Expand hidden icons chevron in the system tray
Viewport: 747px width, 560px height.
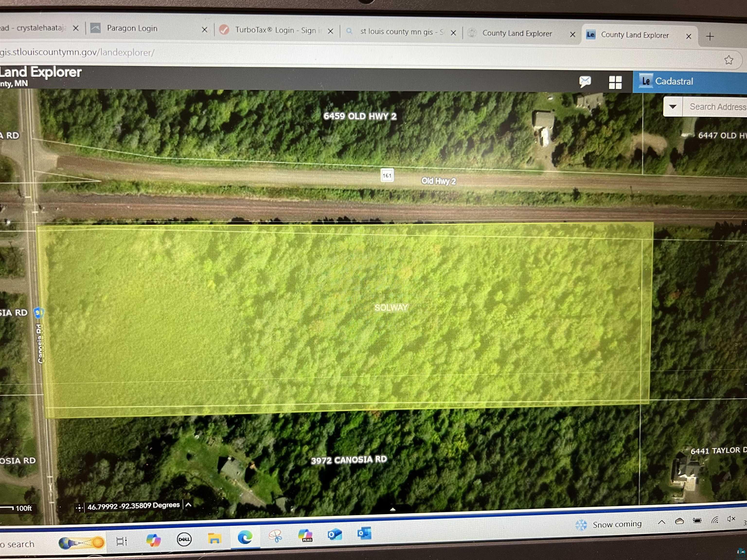click(x=662, y=523)
